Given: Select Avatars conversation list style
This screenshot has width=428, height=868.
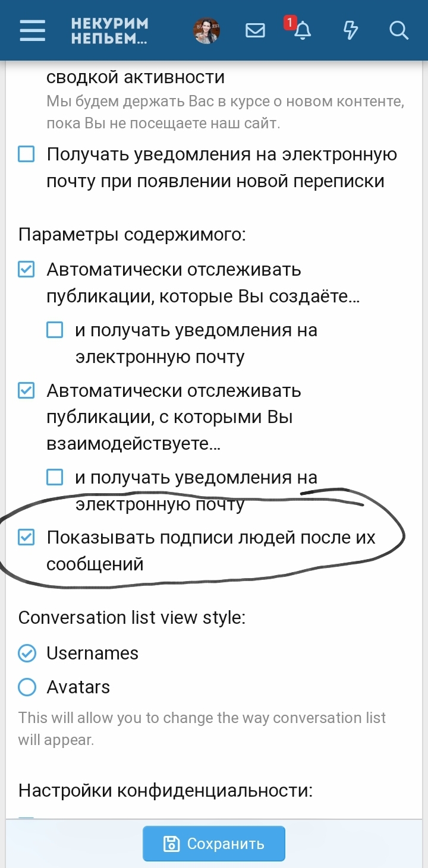Looking at the screenshot, I should click(27, 687).
